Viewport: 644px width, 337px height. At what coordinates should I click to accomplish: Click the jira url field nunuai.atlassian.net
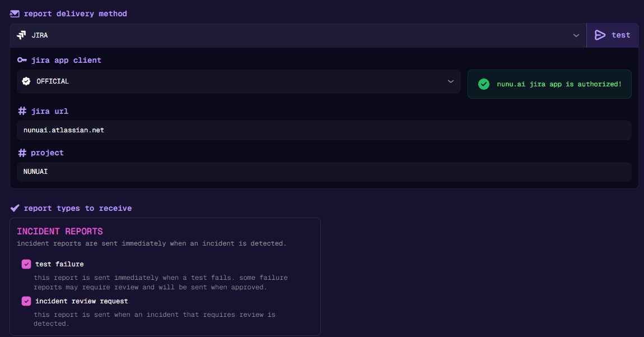(x=324, y=130)
